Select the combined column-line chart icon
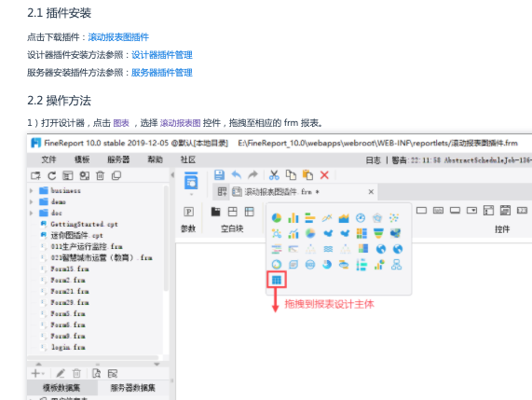Image resolution: width=532 pixels, height=400 pixels. pos(293,233)
